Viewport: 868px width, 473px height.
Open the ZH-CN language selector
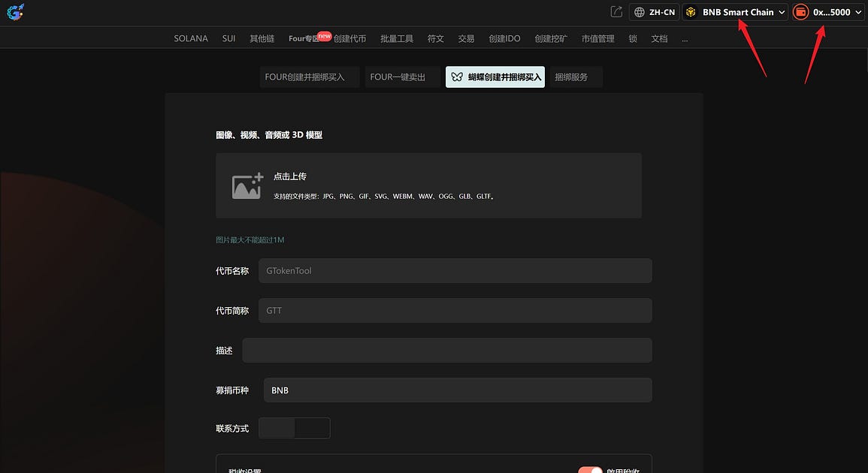click(655, 12)
